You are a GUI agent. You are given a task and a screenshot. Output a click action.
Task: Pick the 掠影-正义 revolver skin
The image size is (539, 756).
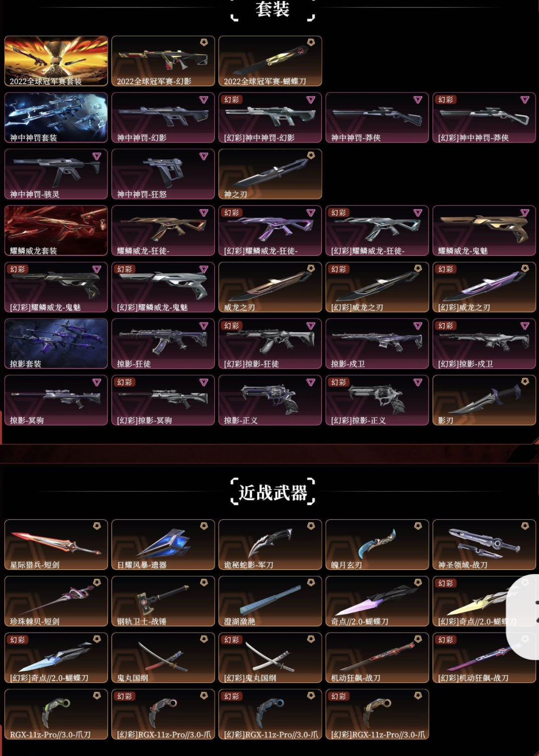click(x=270, y=400)
